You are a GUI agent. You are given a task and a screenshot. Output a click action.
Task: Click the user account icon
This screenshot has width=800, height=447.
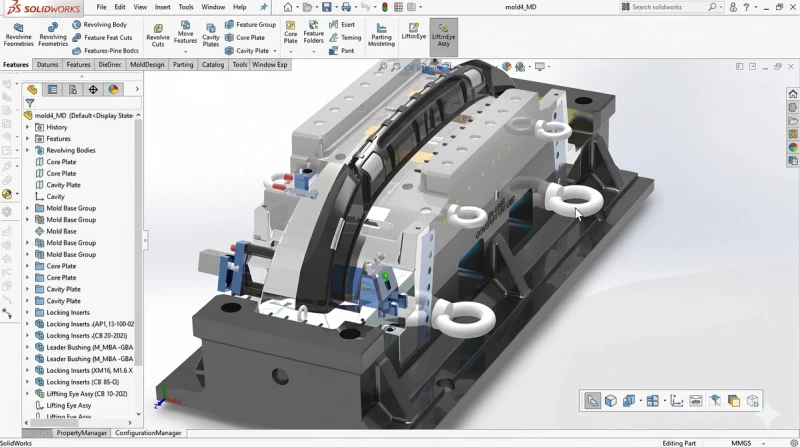733,7
